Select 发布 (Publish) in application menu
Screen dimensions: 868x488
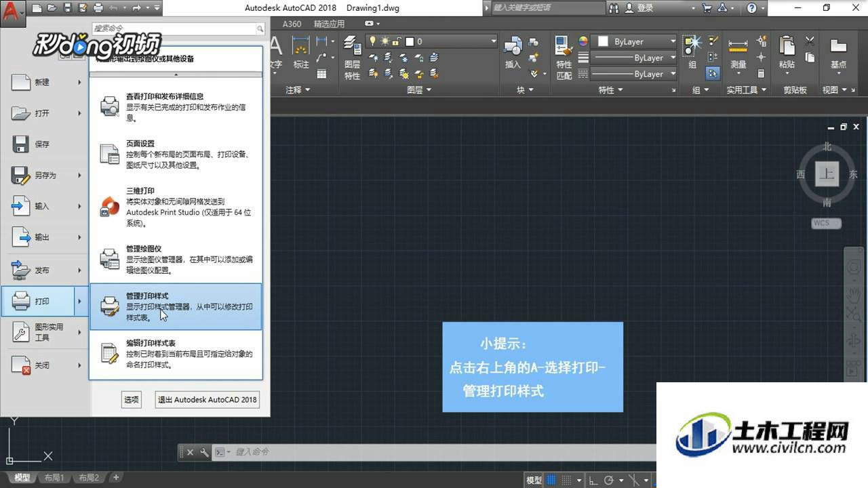[46, 270]
